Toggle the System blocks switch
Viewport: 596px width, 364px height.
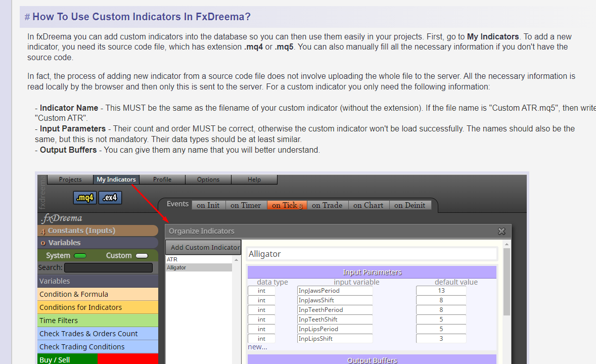coord(80,256)
